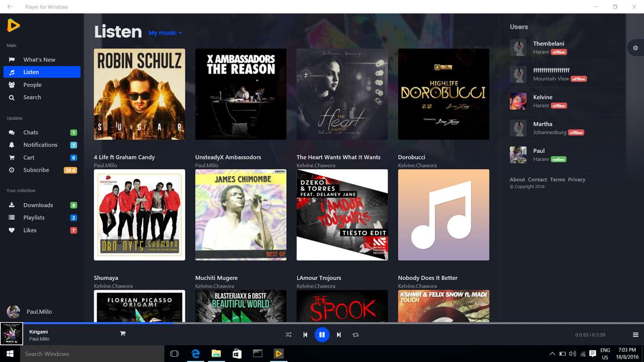Click the orange Player logo icon
Screen dimensions: 644x362
pos(13,25)
